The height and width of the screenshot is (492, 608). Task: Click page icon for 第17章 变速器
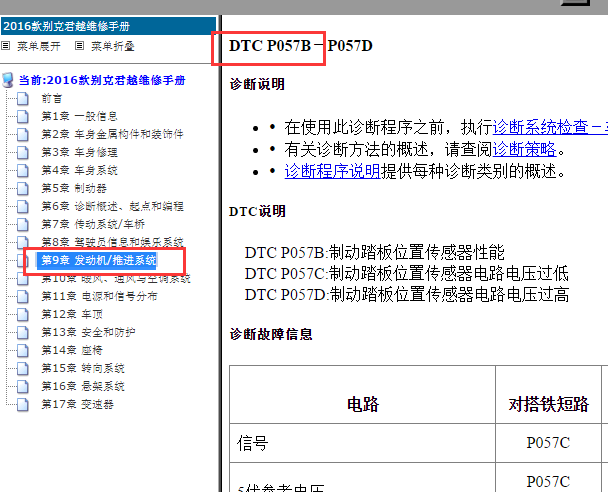(23, 404)
